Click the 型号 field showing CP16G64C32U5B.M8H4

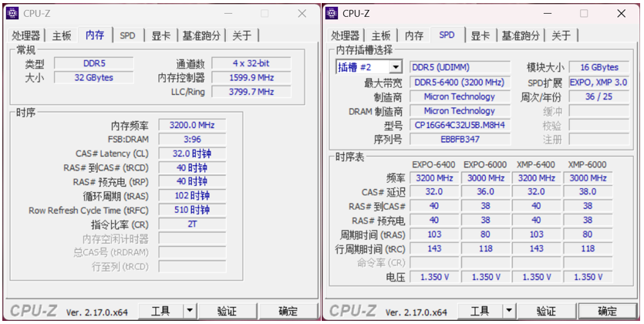tap(459, 125)
